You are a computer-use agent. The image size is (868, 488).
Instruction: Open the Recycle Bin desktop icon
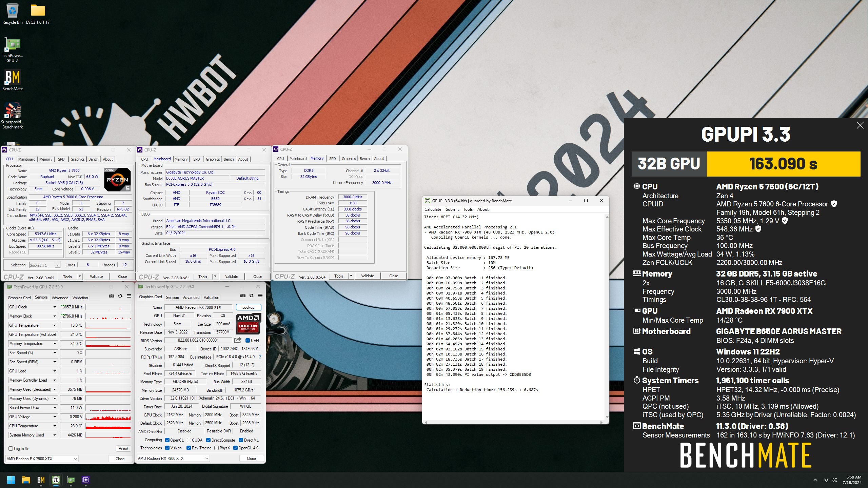click(x=12, y=14)
